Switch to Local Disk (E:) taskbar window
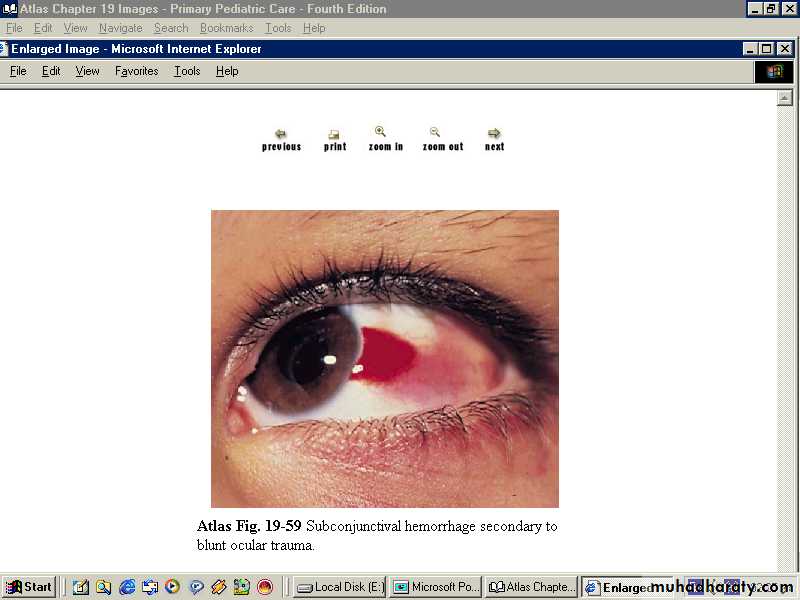Image resolution: width=800 pixels, height=600 pixels. [340, 587]
